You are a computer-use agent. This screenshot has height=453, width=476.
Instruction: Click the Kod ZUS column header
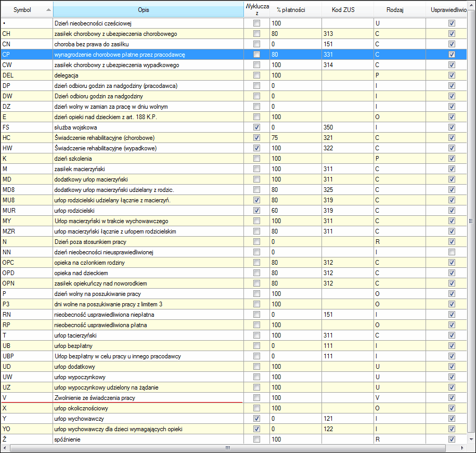pyautogui.click(x=348, y=10)
